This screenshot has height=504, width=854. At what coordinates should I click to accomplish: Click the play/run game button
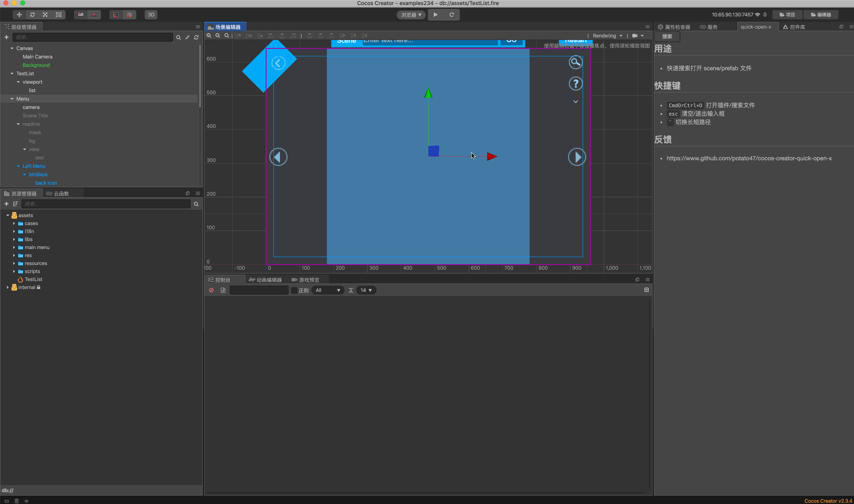click(436, 14)
